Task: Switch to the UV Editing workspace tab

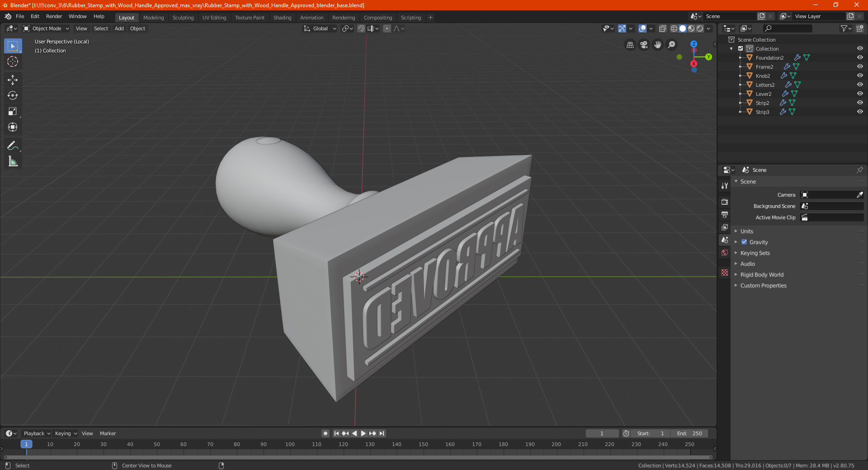Action: coord(214,18)
